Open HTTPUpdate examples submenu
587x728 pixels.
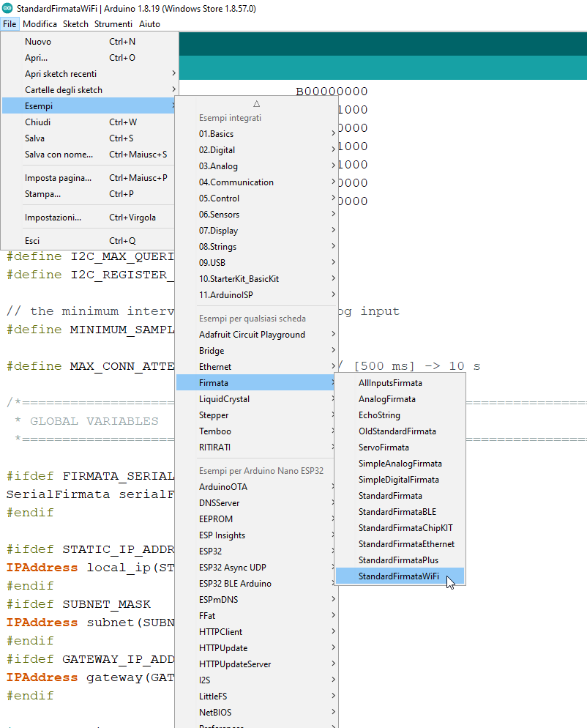point(257,648)
